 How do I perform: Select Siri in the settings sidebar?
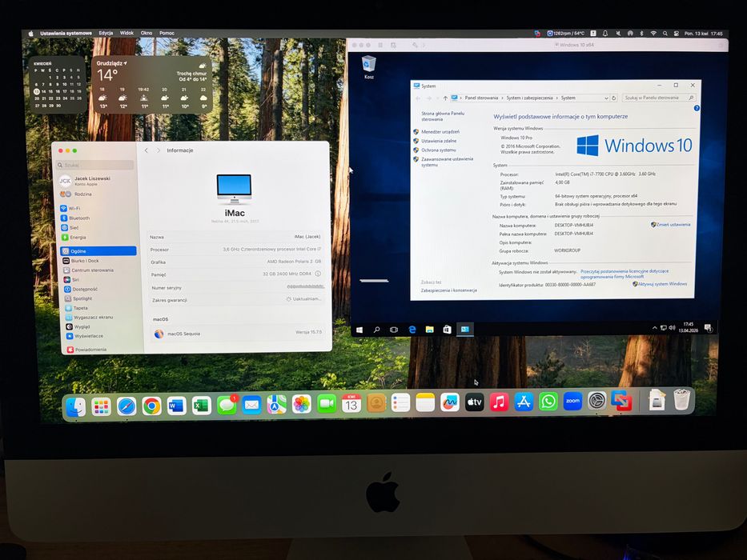[71, 279]
